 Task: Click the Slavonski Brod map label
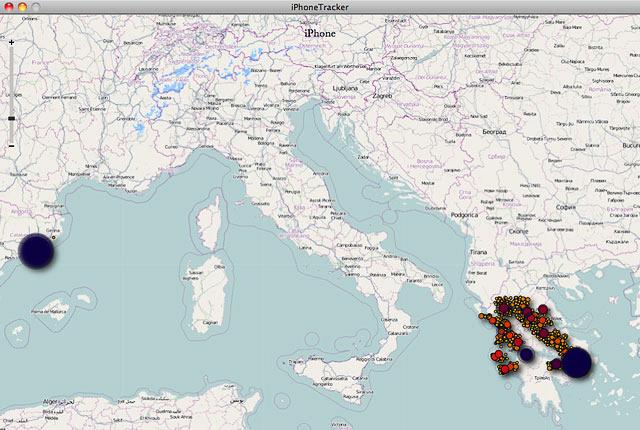tap(433, 120)
